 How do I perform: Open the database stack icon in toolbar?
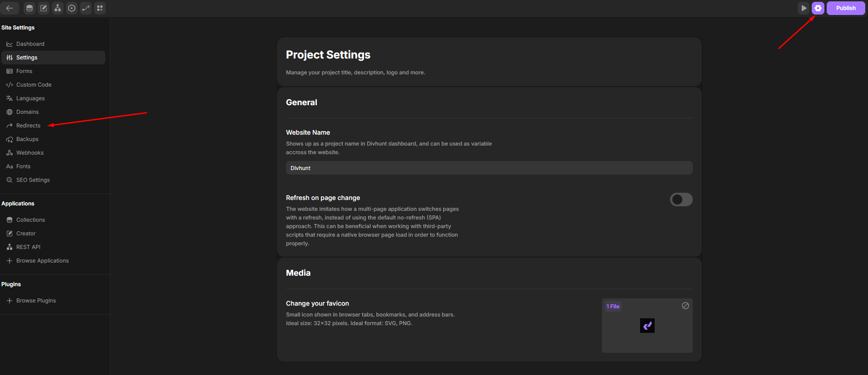(30, 8)
